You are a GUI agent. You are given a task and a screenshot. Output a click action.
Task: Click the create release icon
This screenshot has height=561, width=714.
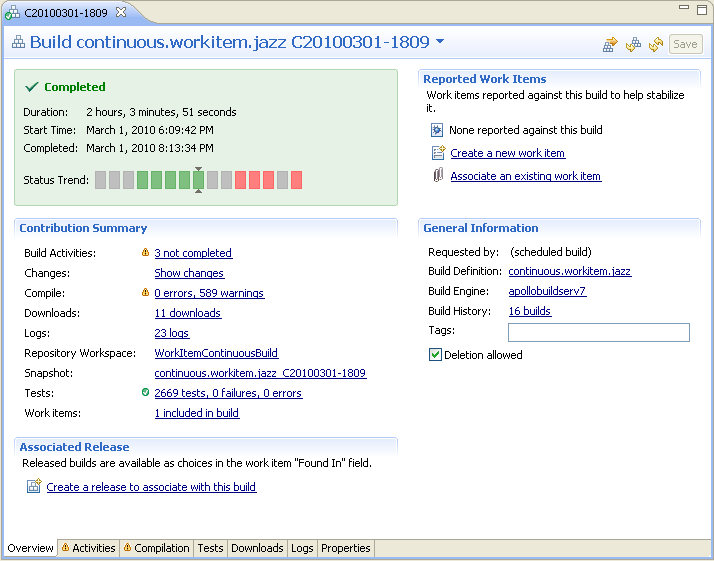point(34,487)
